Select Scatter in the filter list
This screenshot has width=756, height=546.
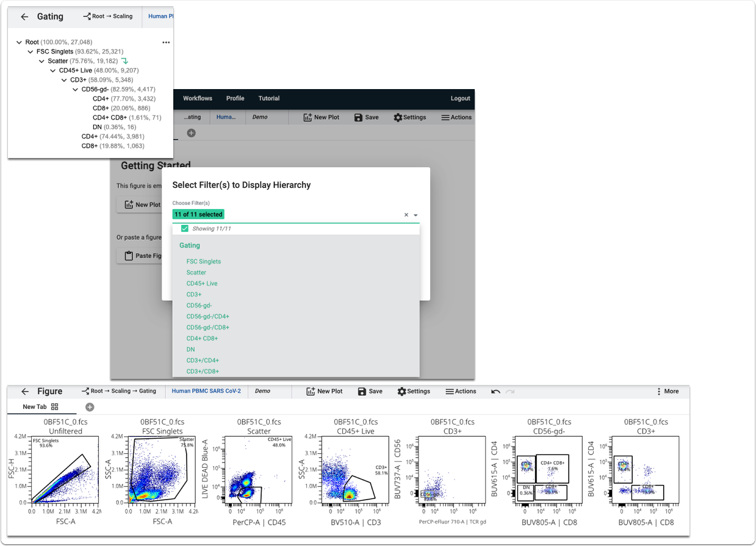pyautogui.click(x=196, y=273)
